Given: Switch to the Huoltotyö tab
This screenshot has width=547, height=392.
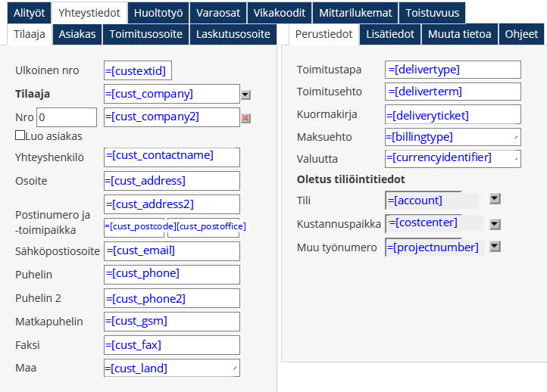Looking at the screenshot, I should (158, 13).
